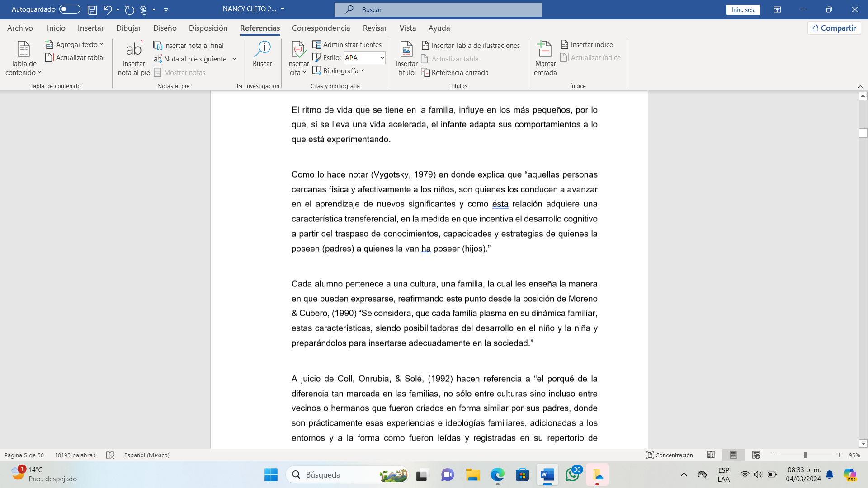Click the 10195 palabras word count
This screenshot has width=868, height=488.
(x=75, y=455)
